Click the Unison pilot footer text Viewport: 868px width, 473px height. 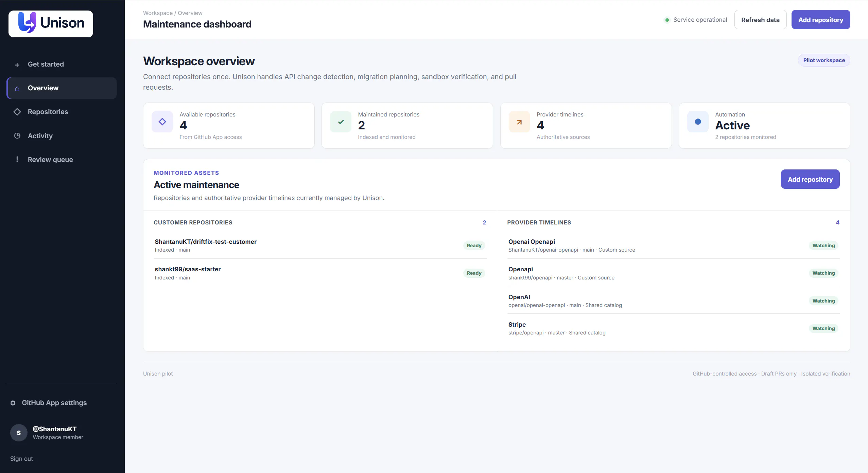click(x=158, y=374)
